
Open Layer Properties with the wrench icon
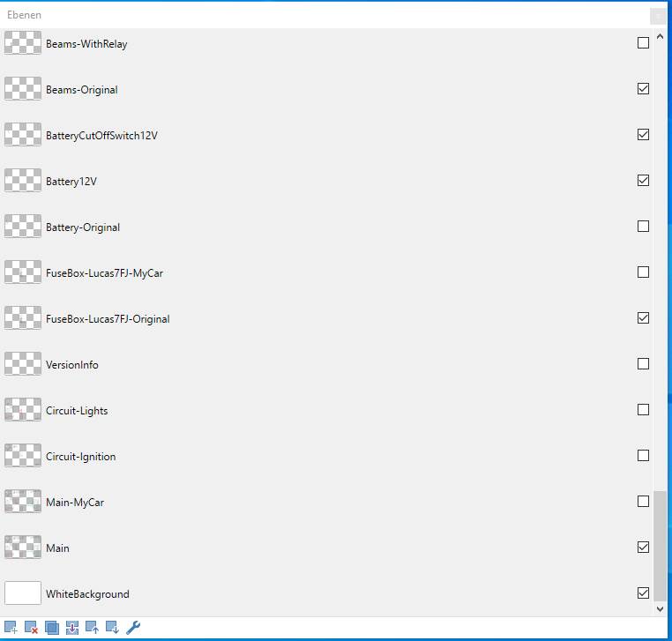point(133,628)
